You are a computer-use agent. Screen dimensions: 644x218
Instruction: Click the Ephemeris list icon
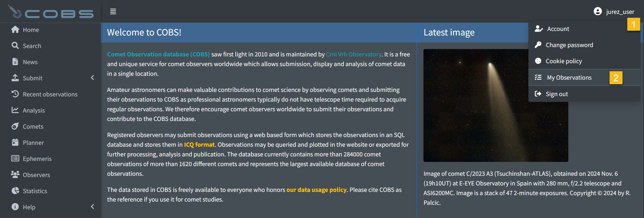pos(15,158)
